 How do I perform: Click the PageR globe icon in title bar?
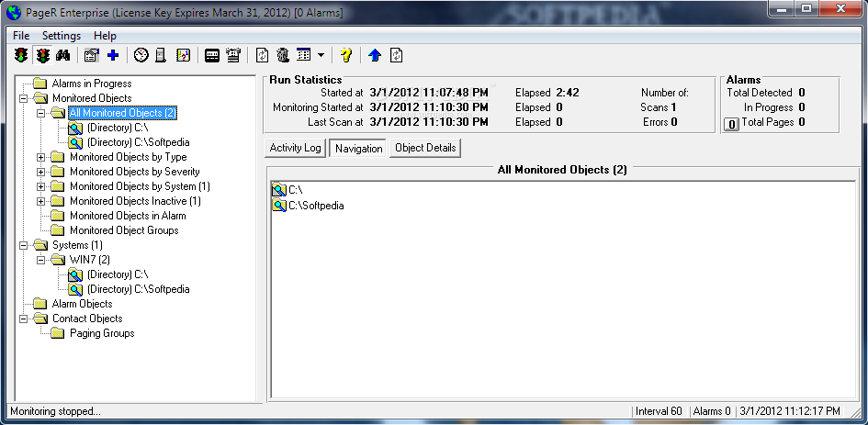[x=13, y=12]
